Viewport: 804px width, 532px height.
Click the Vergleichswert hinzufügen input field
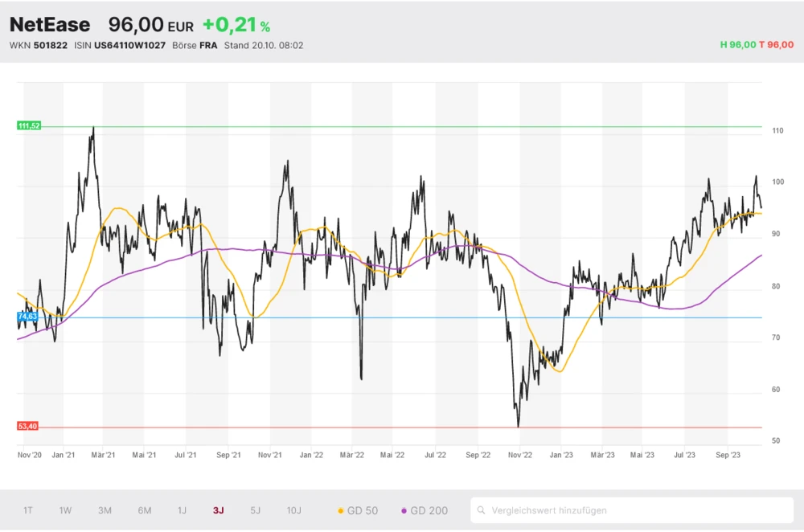[635, 510]
